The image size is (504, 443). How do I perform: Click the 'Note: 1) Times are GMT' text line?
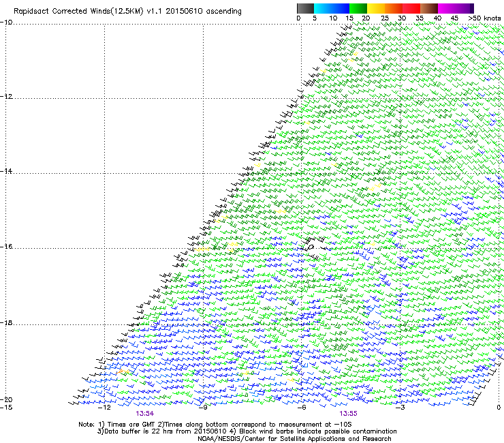215,425
